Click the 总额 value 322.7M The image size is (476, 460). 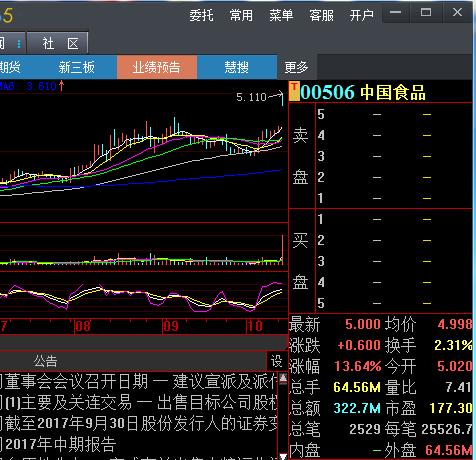coord(357,408)
